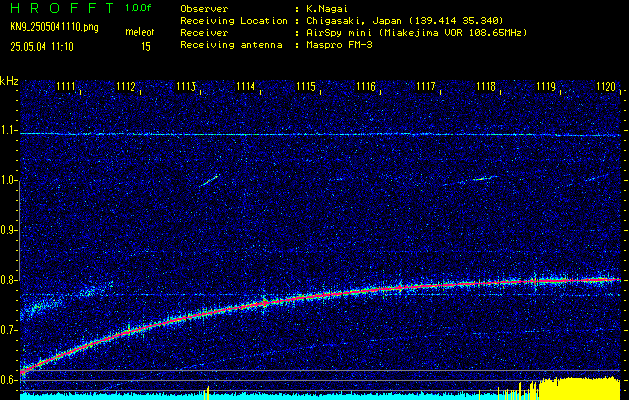The image size is (629, 400).
Task: Click the 1112 time marker
Action: (x=126, y=86)
